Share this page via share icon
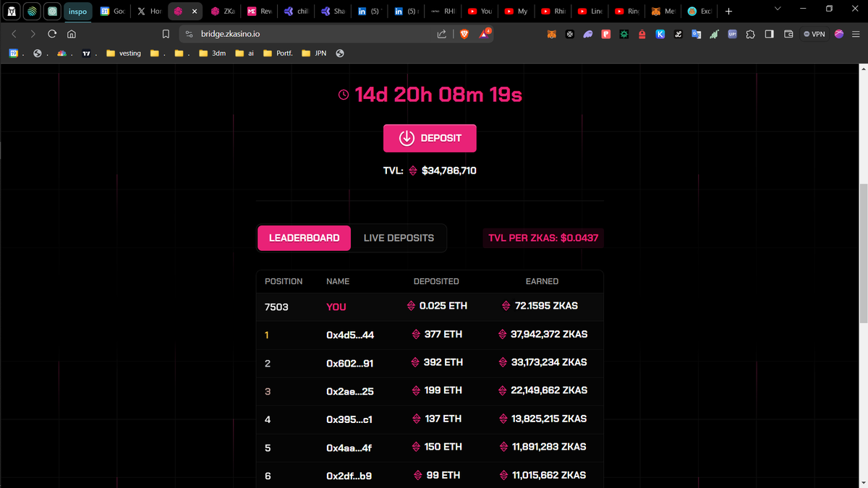Viewport: 868px width, 488px height. pyautogui.click(x=442, y=34)
